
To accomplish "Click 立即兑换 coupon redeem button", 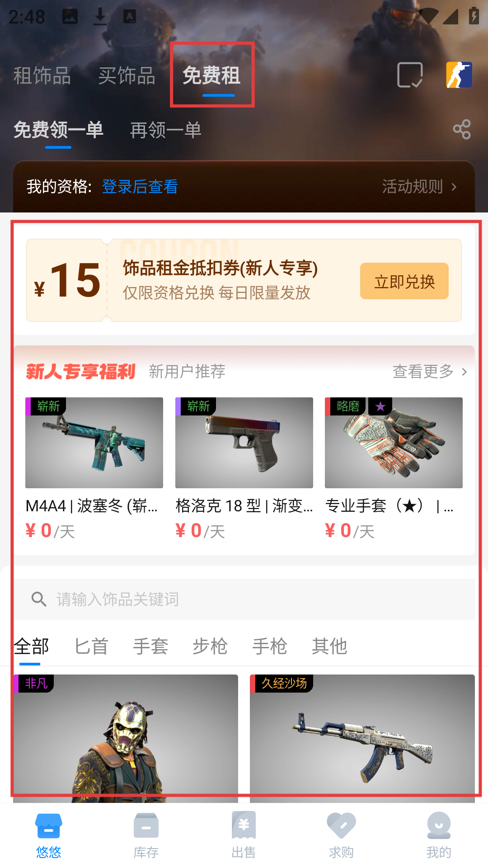I will click(404, 281).
